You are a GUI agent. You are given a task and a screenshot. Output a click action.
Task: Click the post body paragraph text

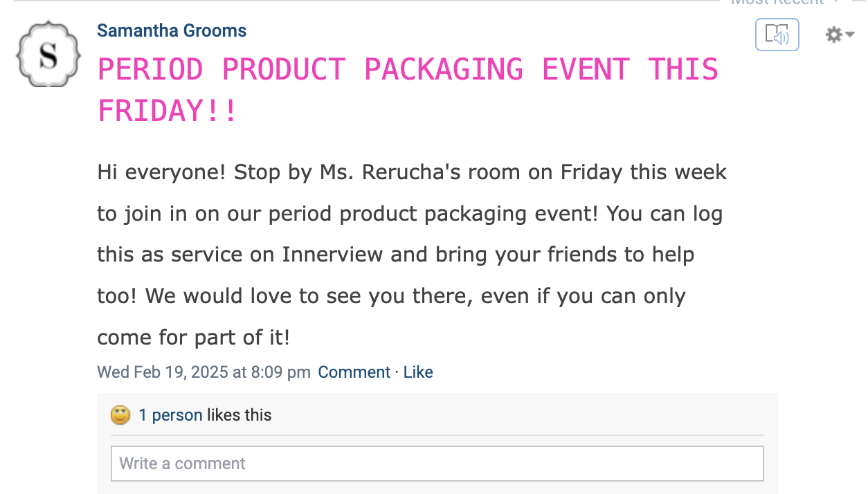pos(411,255)
